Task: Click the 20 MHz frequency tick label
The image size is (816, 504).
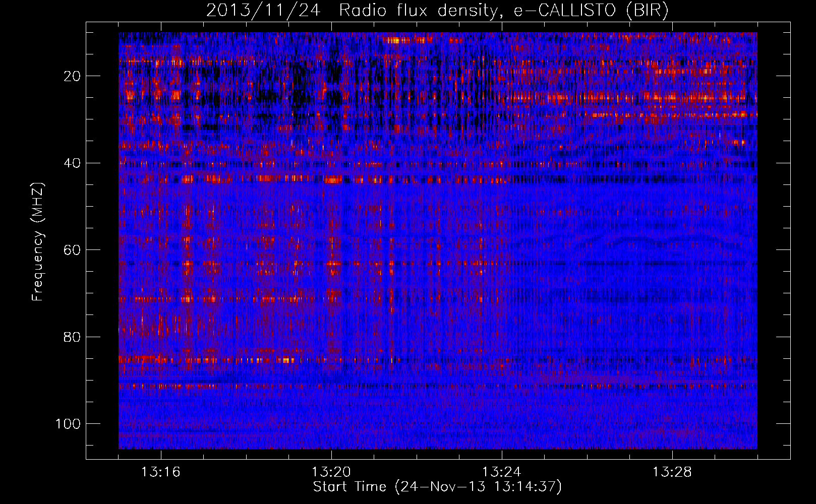Action: pyautogui.click(x=73, y=76)
